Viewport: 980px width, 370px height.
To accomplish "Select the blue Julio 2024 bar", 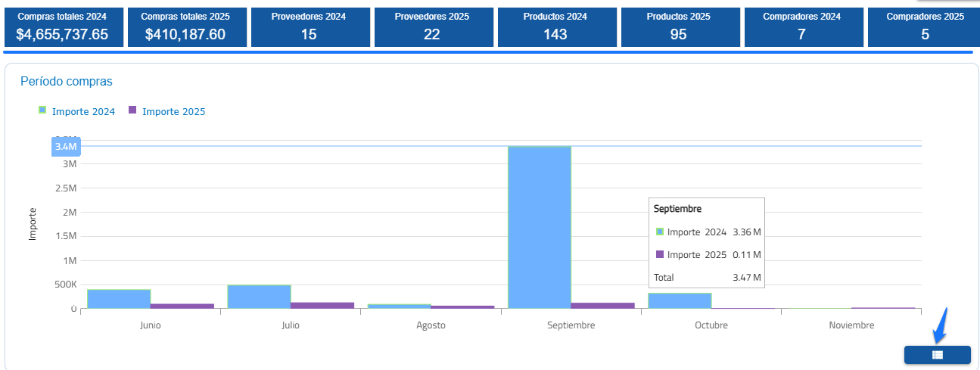I will [259, 297].
